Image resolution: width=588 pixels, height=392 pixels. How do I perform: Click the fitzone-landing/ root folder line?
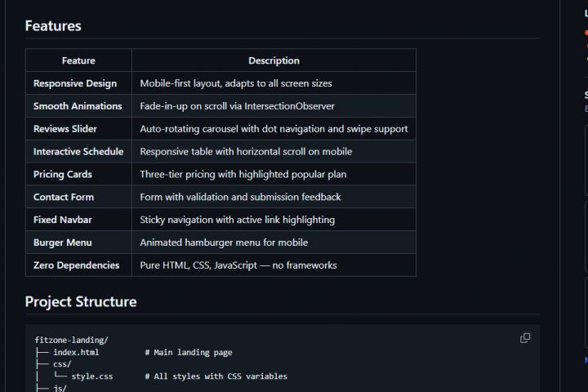pyautogui.click(x=71, y=340)
